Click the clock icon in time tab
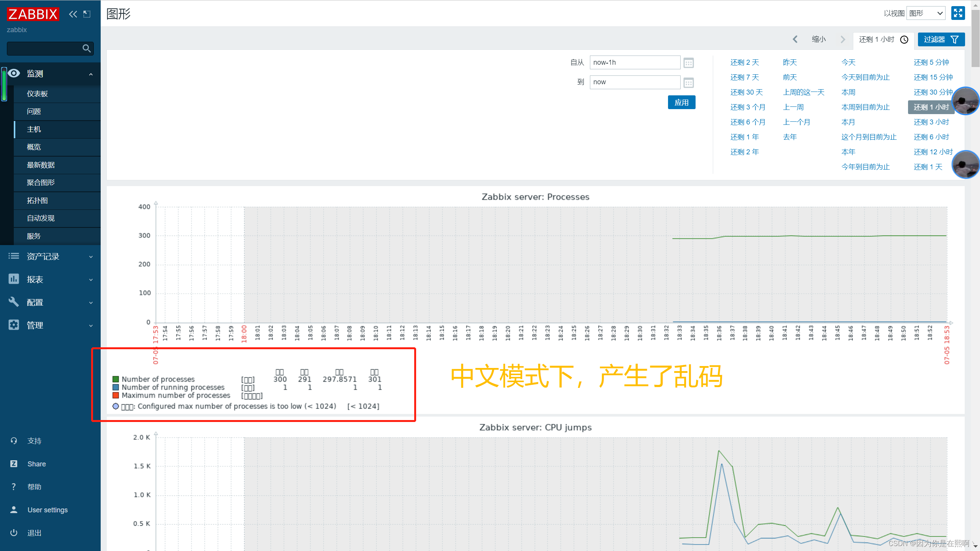The height and width of the screenshot is (551, 980). [x=904, y=39]
